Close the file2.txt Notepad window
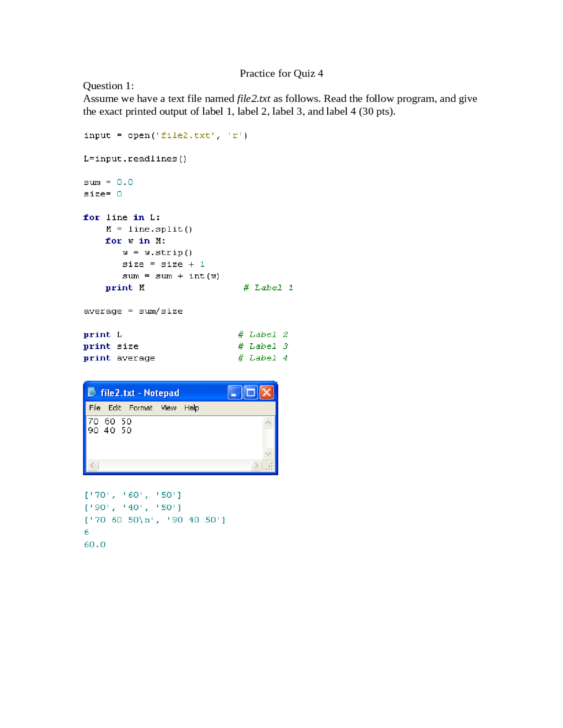The image size is (563, 728). pyautogui.click(x=267, y=392)
